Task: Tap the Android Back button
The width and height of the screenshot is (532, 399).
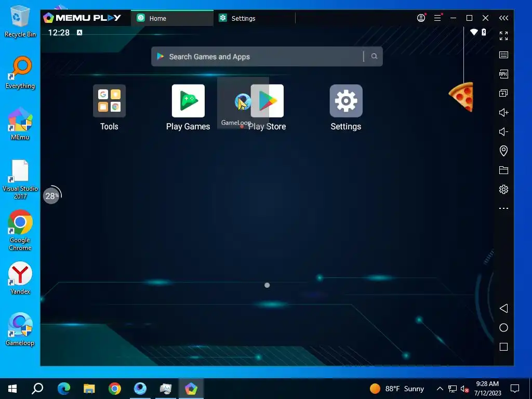Action: coord(503,309)
